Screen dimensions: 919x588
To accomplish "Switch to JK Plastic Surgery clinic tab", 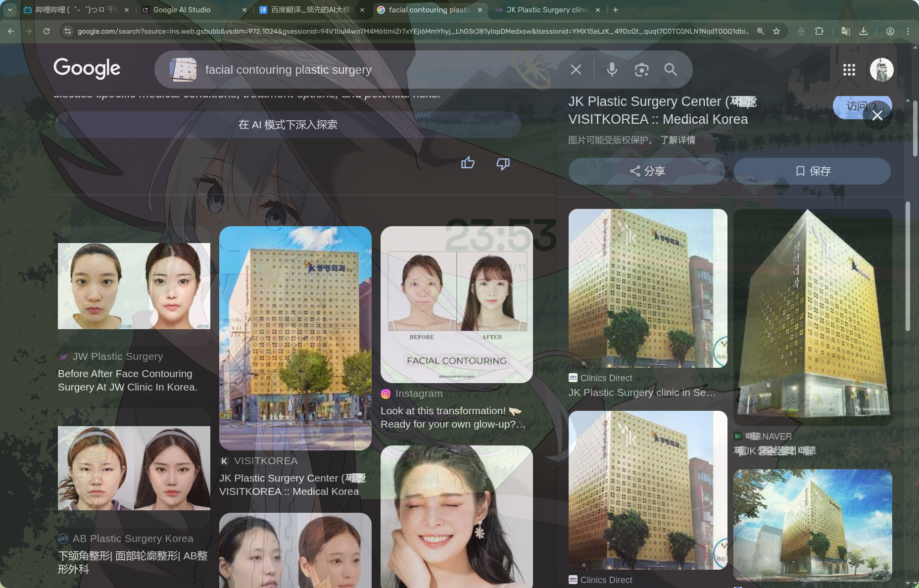I will (547, 10).
